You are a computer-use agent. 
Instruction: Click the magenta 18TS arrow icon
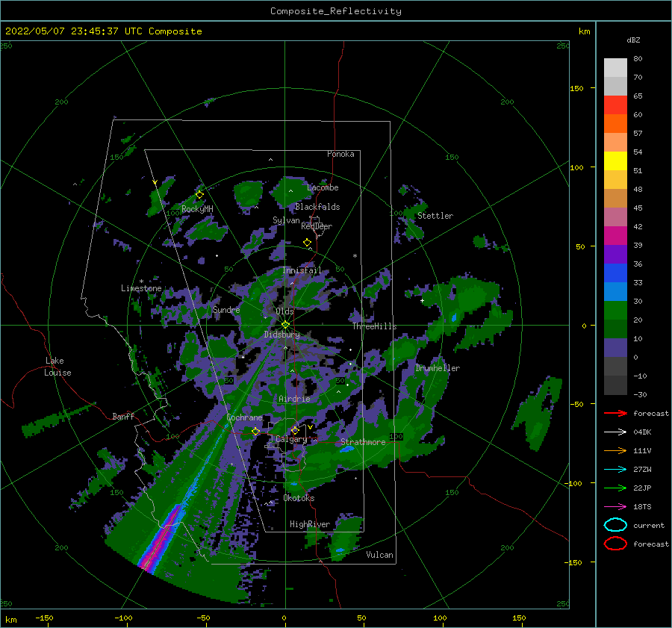click(615, 507)
